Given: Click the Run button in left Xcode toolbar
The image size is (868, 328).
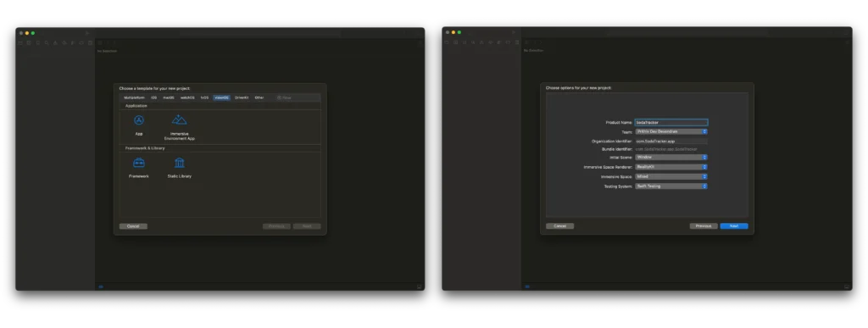Looking at the screenshot, I should 87,33.
